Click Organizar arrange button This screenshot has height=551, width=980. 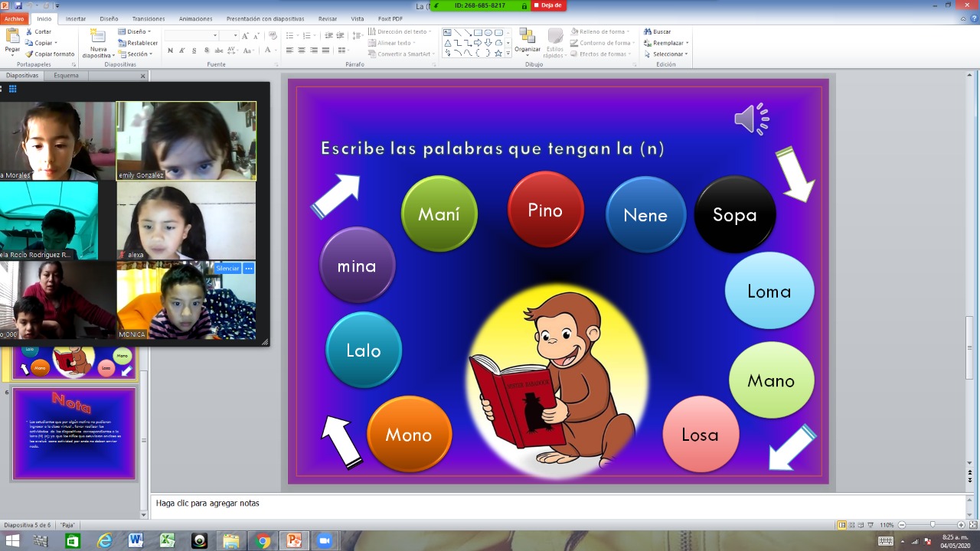pyautogui.click(x=527, y=41)
